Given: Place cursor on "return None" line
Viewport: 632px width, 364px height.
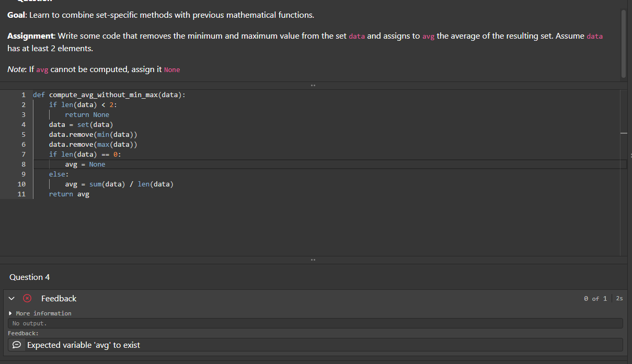Looking at the screenshot, I should (x=87, y=115).
